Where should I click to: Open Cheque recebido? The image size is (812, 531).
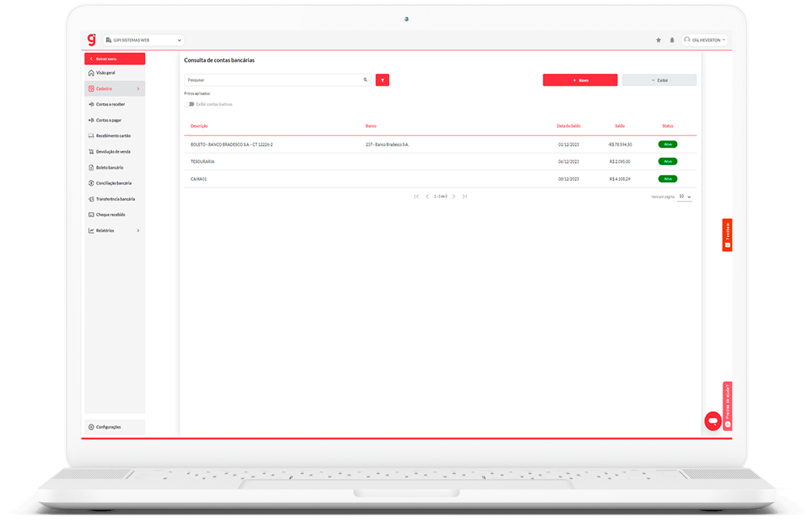pyautogui.click(x=115, y=214)
